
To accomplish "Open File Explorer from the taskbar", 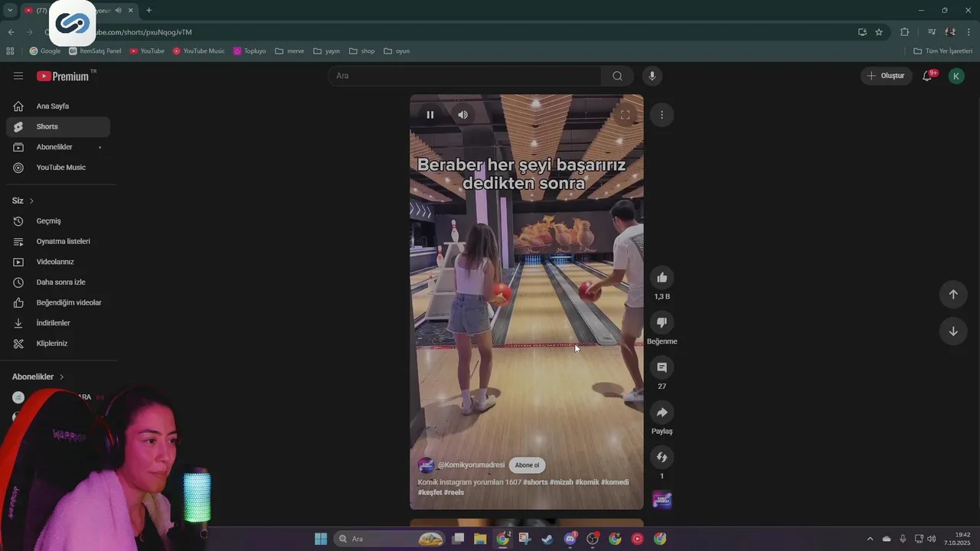I will coord(480,539).
